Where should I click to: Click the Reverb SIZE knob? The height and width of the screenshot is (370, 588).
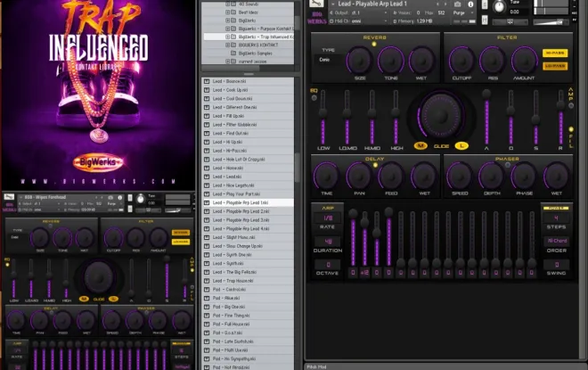coord(359,61)
